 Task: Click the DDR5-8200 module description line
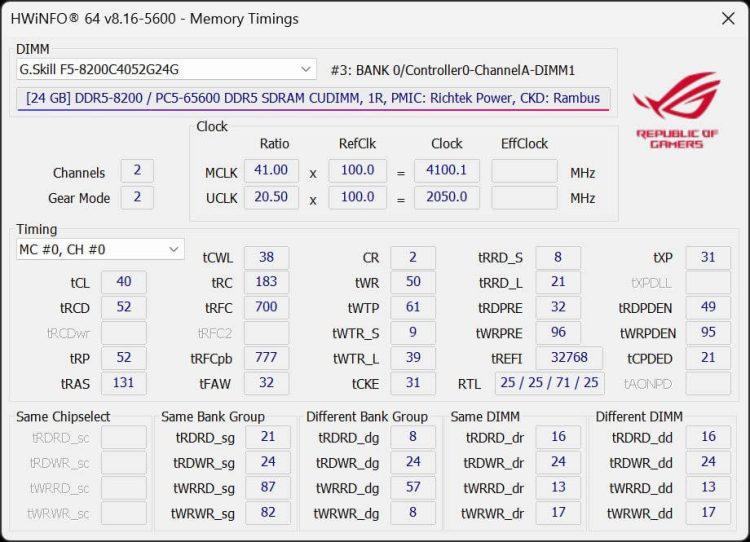click(313, 98)
